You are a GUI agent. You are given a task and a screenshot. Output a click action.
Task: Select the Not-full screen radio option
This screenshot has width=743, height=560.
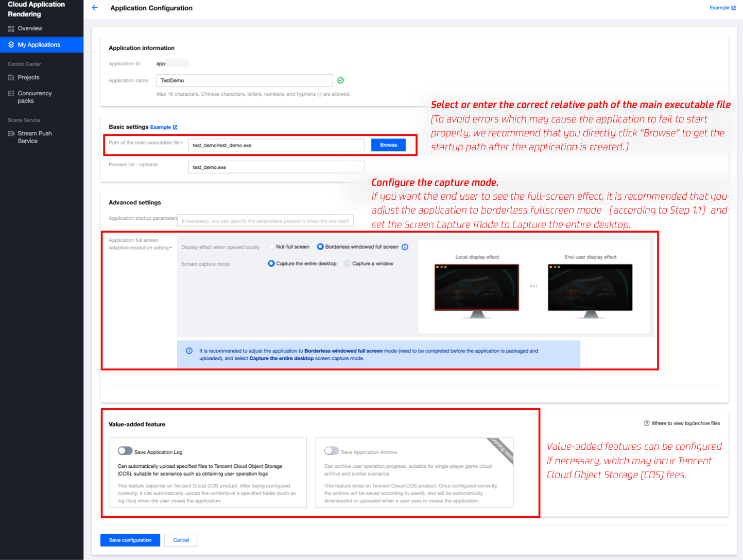click(271, 247)
